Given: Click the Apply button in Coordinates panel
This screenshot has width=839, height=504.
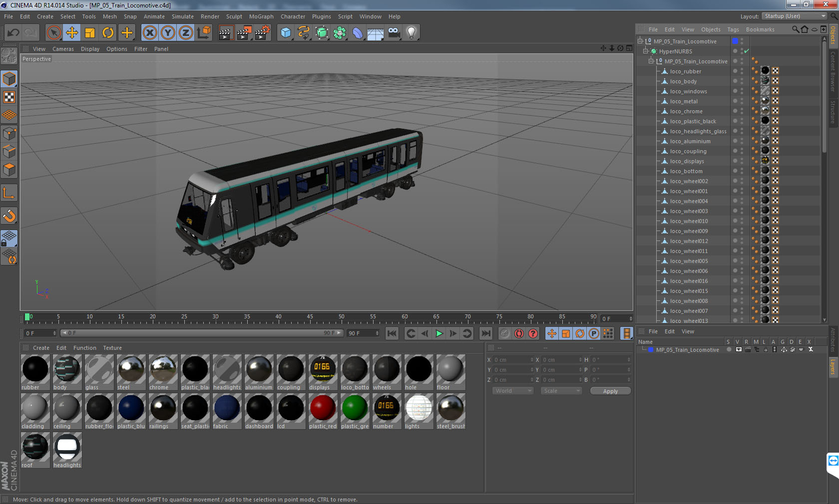Looking at the screenshot, I should coord(610,391).
